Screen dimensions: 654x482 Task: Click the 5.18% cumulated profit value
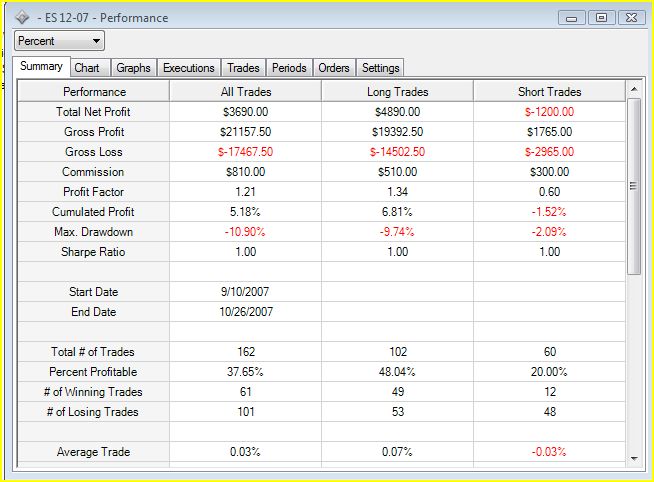click(245, 212)
